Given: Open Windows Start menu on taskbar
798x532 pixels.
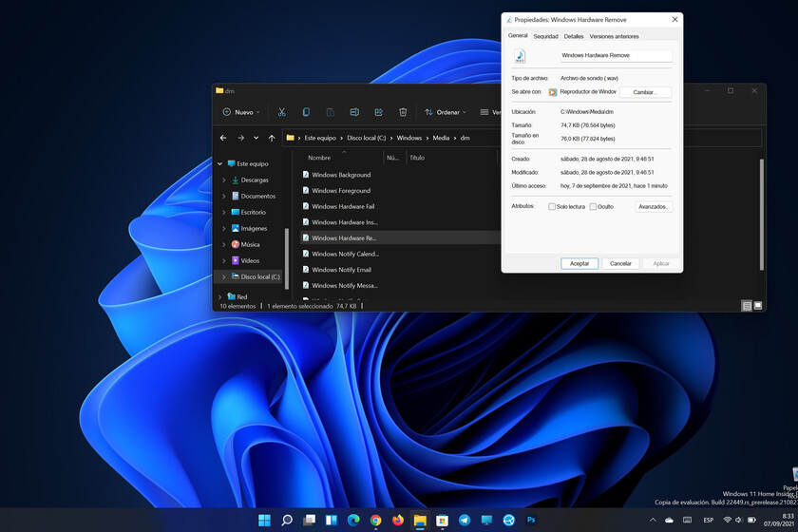Looking at the screenshot, I should pos(265,520).
